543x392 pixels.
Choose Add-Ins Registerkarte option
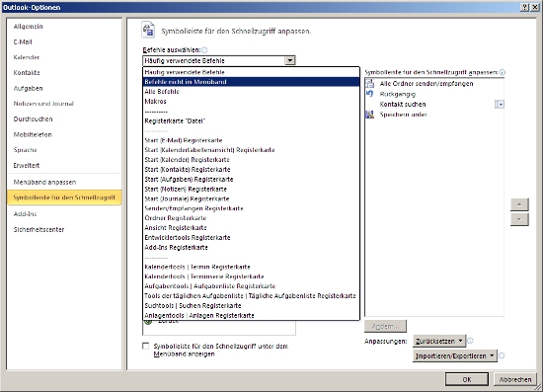pyautogui.click(x=251, y=247)
